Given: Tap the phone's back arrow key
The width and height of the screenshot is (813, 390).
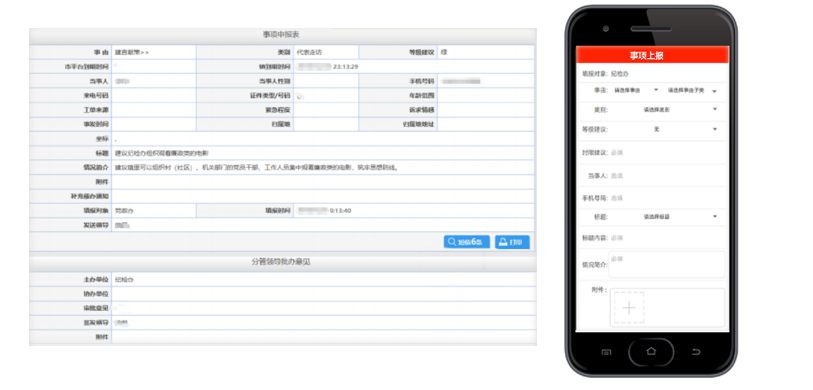Looking at the screenshot, I should [696, 352].
